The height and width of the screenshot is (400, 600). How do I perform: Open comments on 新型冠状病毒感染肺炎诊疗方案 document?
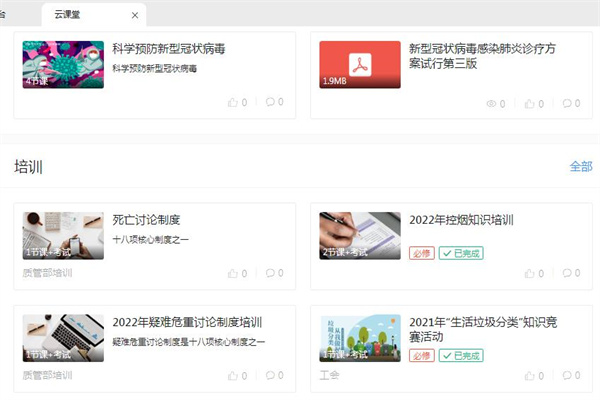566,102
